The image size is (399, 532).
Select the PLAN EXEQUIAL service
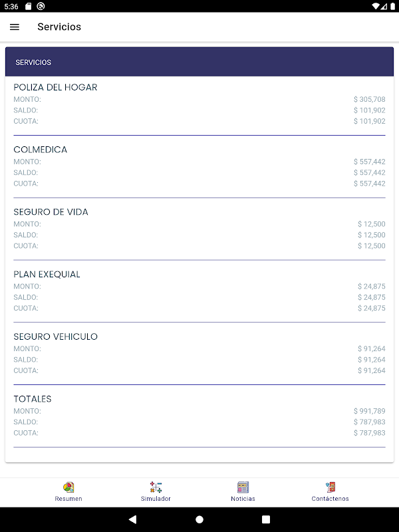pos(199,291)
